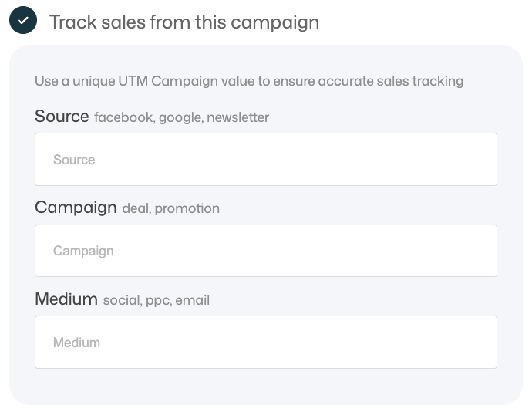Click the "Track sales from this campaign" label

point(184,22)
